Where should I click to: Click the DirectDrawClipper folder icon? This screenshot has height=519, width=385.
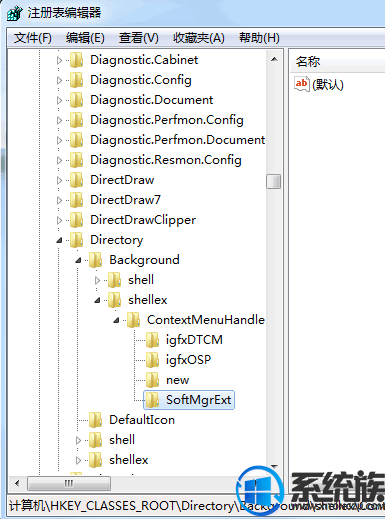(76, 220)
